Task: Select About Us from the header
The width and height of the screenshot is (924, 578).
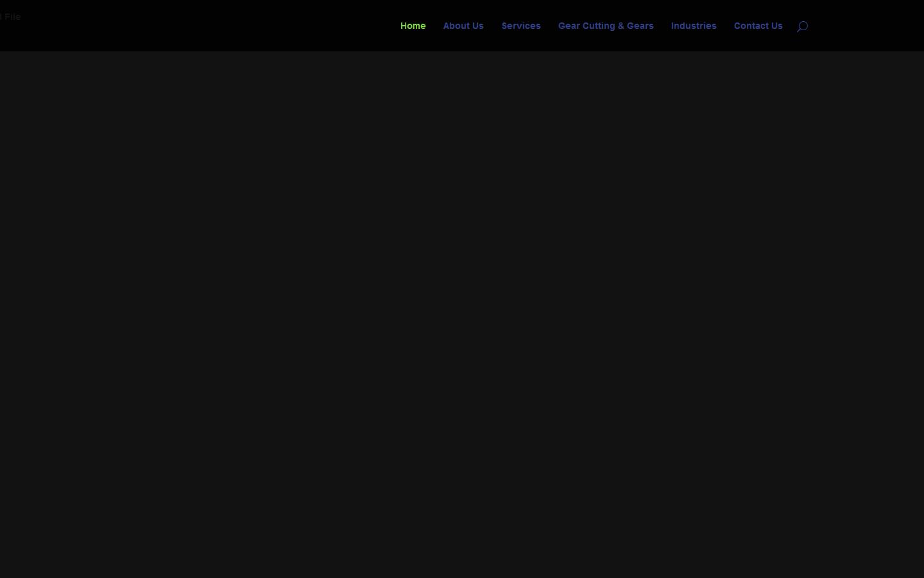Action: tap(463, 26)
